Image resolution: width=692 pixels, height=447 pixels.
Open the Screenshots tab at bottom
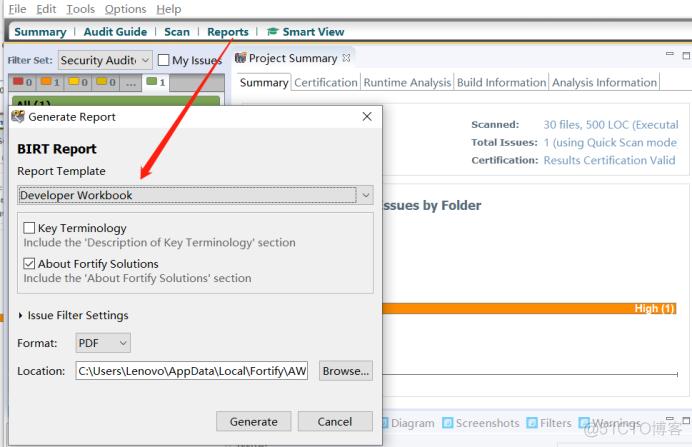pyautogui.click(x=487, y=423)
